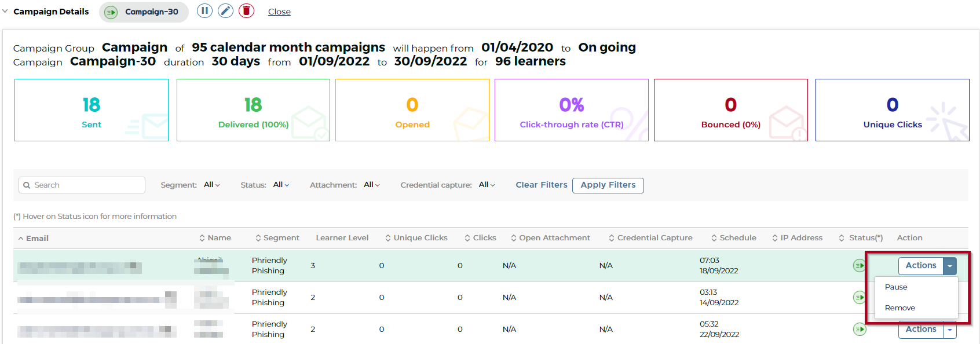Expand the Attachment filter dropdown

click(x=371, y=185)
